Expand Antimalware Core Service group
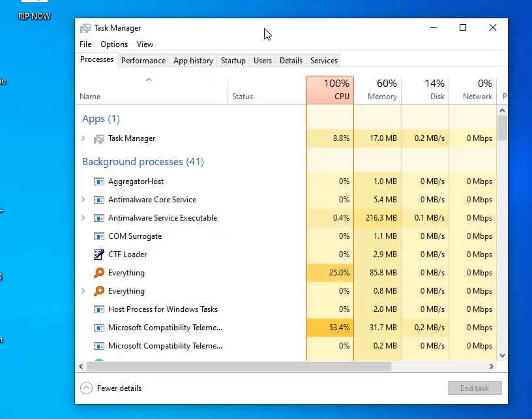Image resolution: width=532 pixels, height=419 pixels. 83,200
